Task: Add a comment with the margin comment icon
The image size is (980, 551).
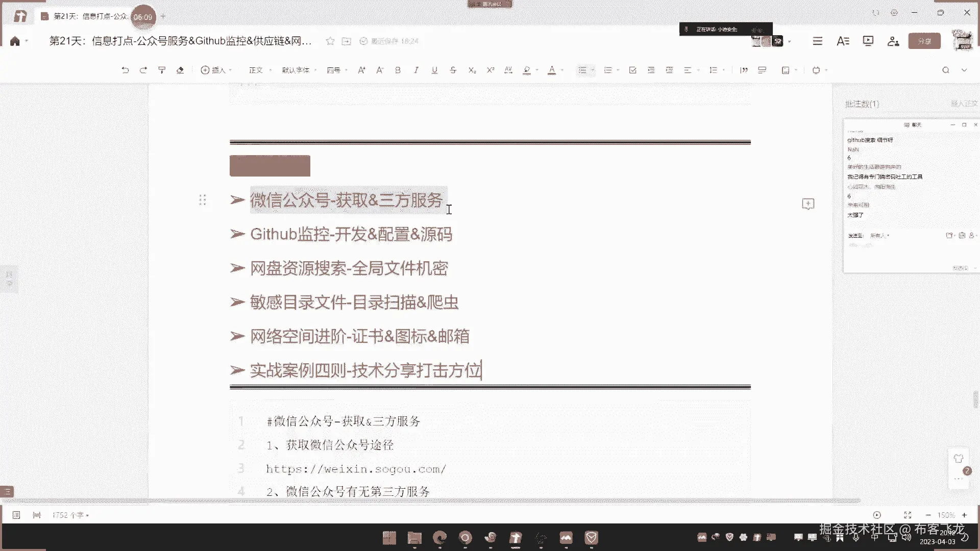Action: pos(808,204)
